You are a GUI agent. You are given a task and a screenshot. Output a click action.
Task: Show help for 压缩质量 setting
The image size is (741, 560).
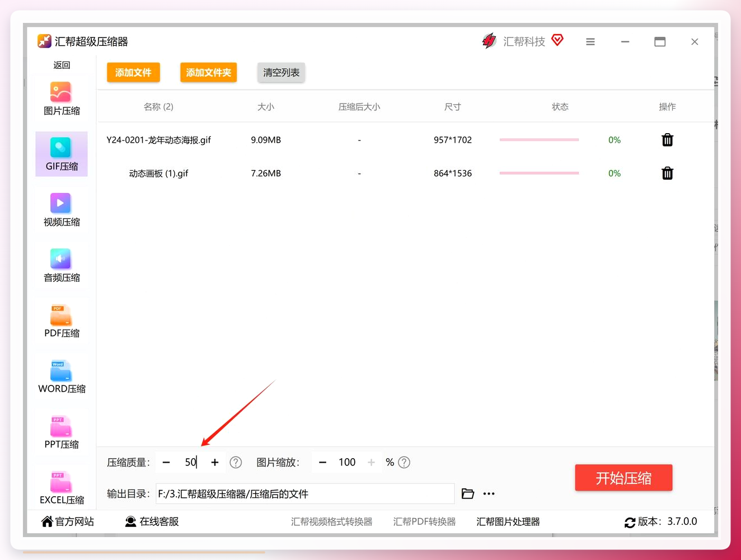[x=236, y=462]
